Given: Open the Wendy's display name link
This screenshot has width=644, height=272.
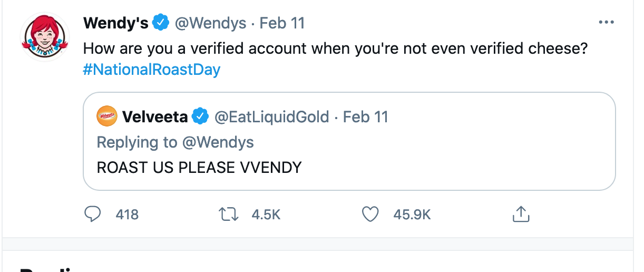Looking at the screenshot, I should [x=116, y=23].
